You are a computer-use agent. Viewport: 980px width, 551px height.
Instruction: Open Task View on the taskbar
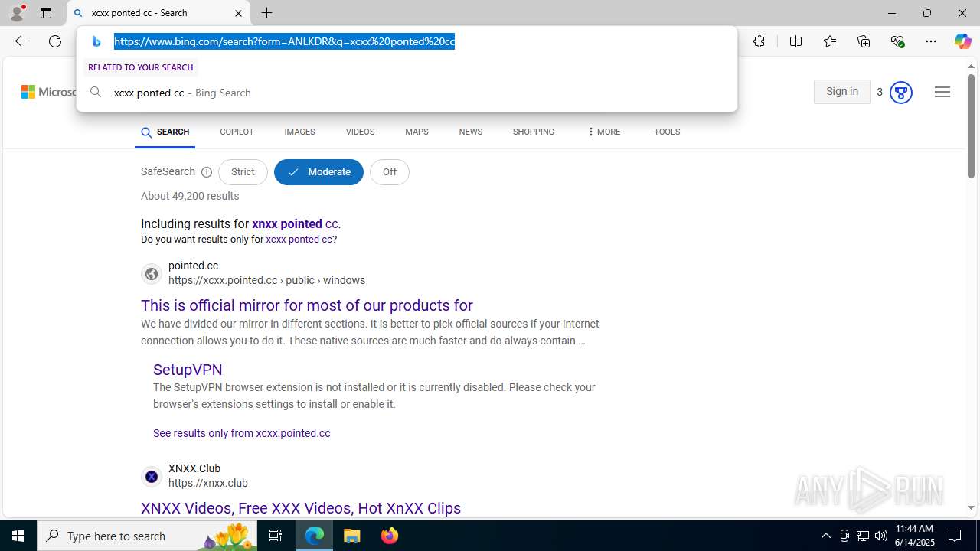276,536
